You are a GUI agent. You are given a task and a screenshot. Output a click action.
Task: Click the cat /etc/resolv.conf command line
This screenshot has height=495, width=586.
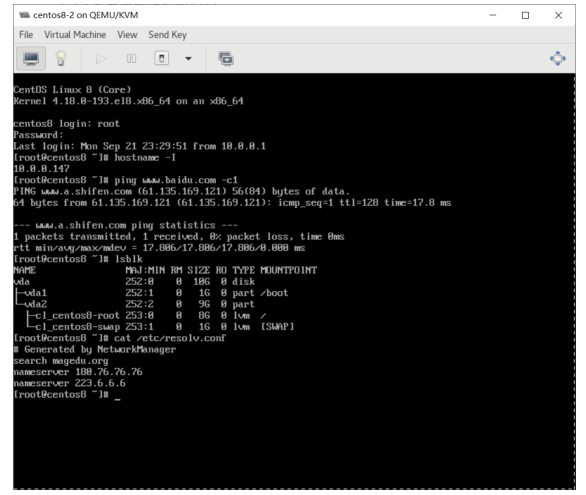(120, 338)
